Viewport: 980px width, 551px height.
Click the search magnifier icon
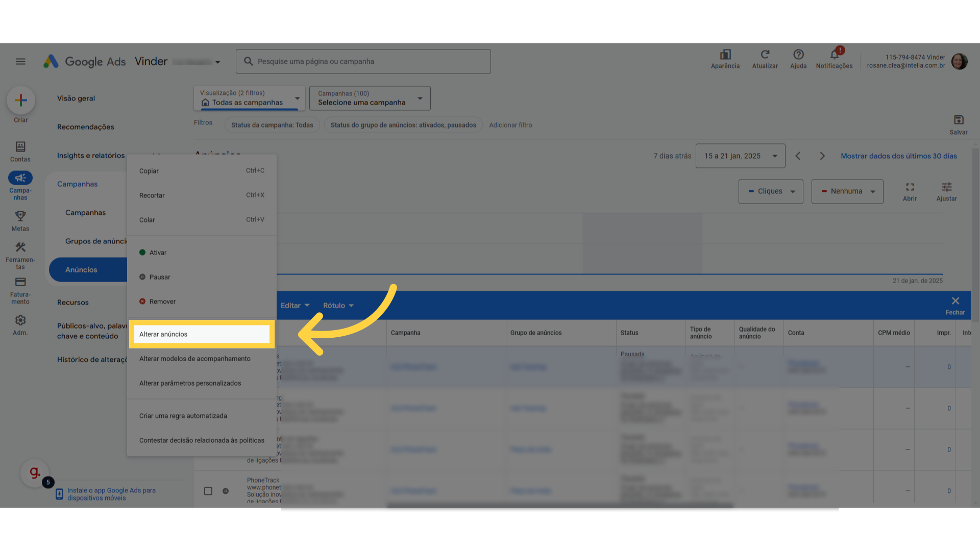[249, 62]
